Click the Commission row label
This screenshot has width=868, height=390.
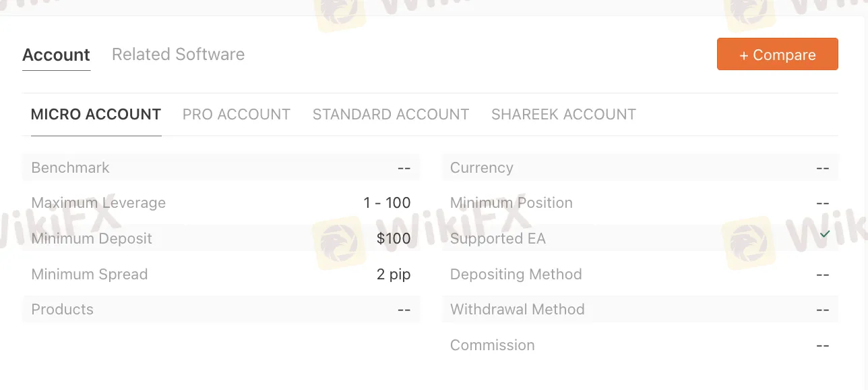[493, 345]
